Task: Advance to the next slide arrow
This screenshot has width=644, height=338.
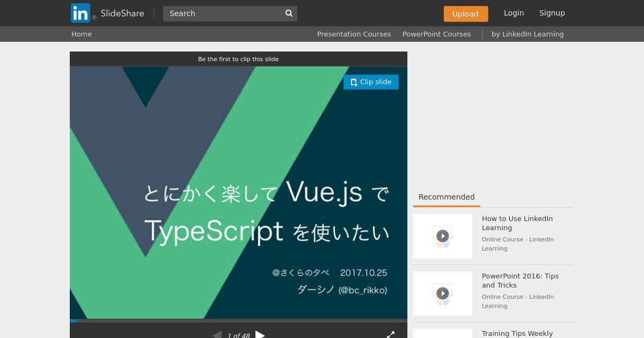Action: pyautogui.click(x=260, y=334)
